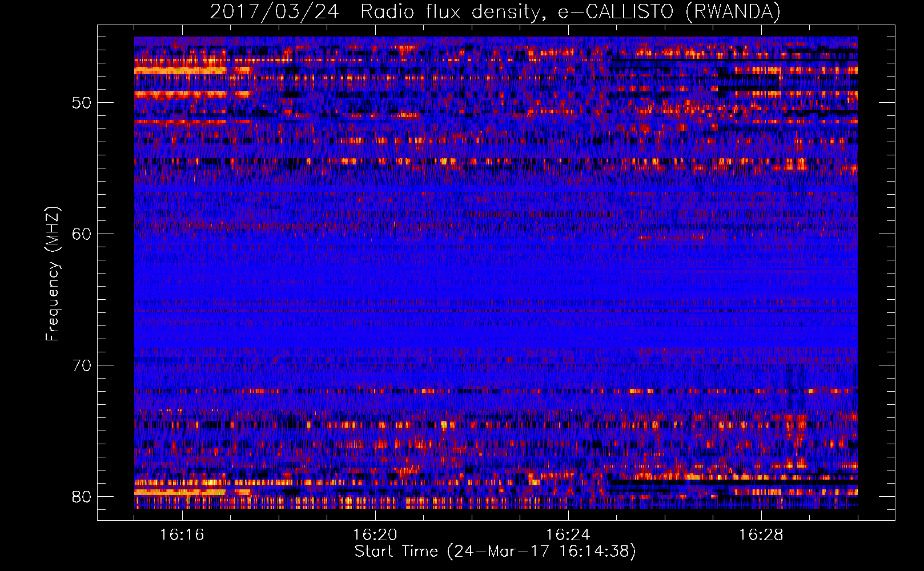Click the 80 MHz frequency tick label
This screenshot has height=571, width=924.
tap(81, 497)
